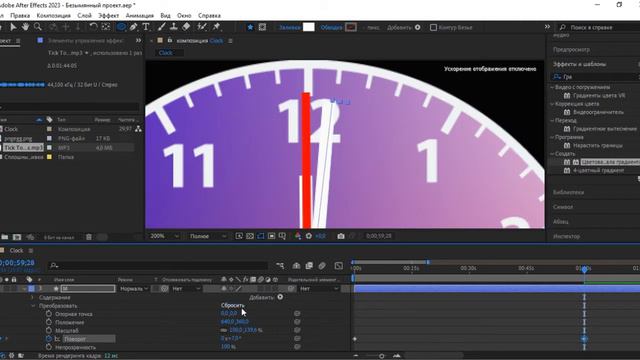Collapse the Коррекция цвета effects category
Image resolution: width=640 pixels, height=360 pixels.
click(x=552, y=104)
